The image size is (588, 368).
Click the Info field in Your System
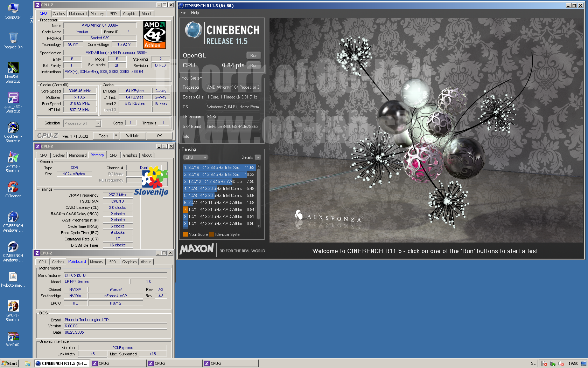coord(233,136)
